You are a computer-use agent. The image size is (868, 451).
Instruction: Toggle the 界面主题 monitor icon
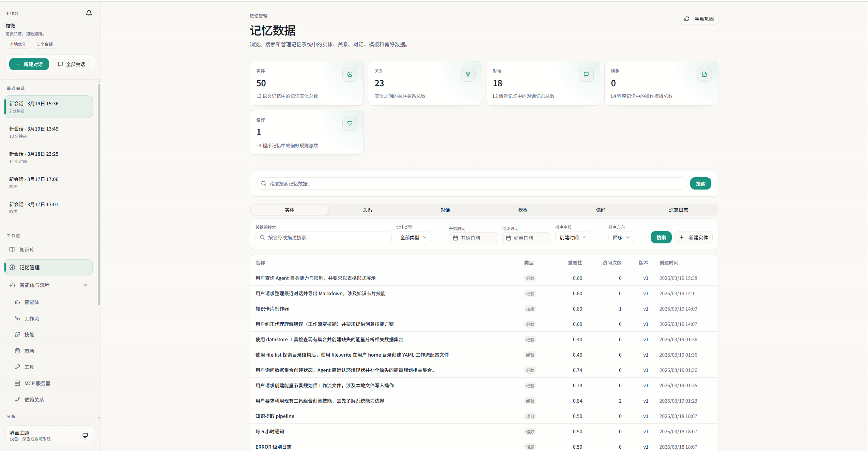[85, 435]
